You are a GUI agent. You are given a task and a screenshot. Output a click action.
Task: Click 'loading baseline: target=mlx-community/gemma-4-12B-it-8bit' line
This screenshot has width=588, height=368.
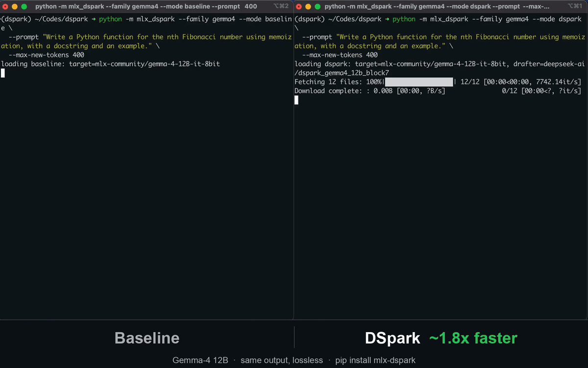click(x=110, y=64)
